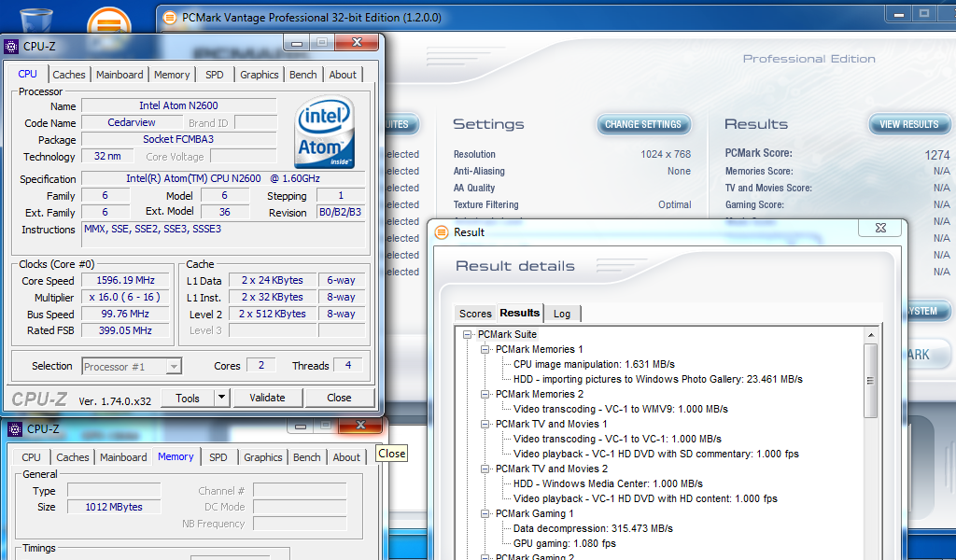This screenshot has width=956, height=560.
Task: Click the CPU-Z title bar icon in the upper window
Action: tap(11, 47)
